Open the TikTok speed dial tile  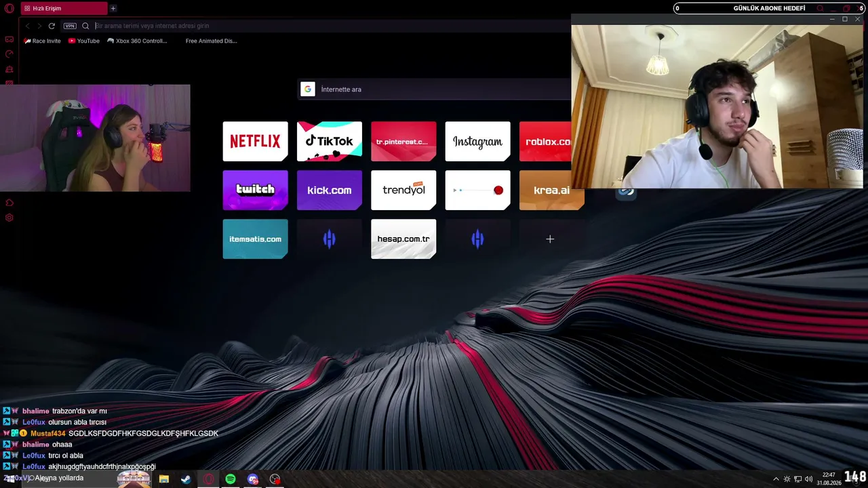pos(330,141)
